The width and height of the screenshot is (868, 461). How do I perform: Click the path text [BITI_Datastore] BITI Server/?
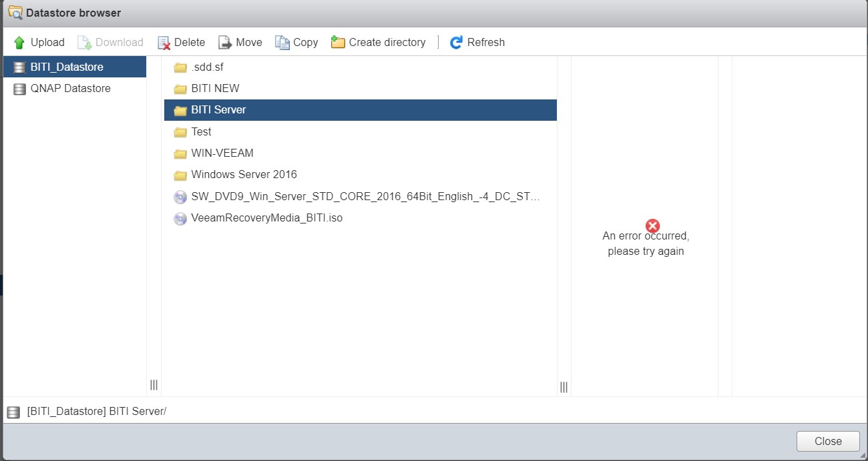pyautogui.click(x=97, y=411)
